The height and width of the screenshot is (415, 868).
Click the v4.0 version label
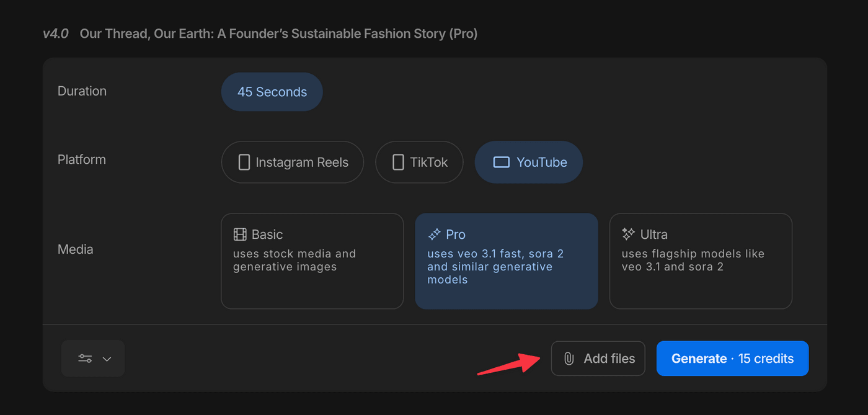56,33
